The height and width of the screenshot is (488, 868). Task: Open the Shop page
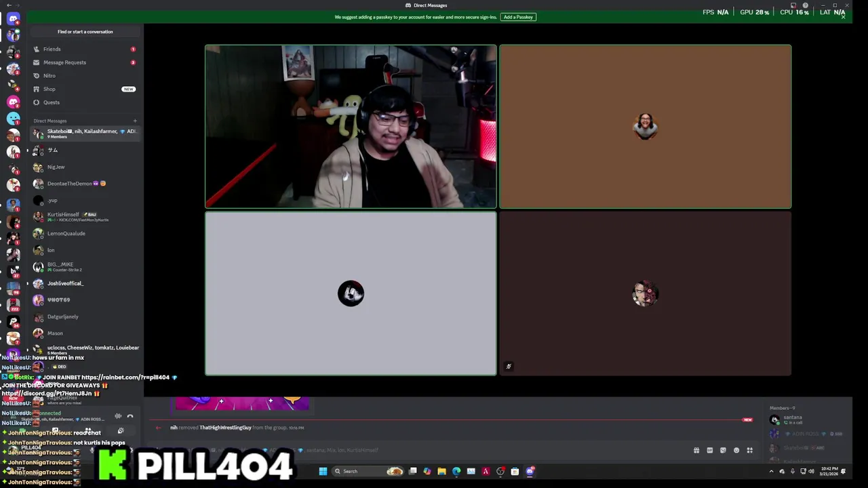point(85,89)
